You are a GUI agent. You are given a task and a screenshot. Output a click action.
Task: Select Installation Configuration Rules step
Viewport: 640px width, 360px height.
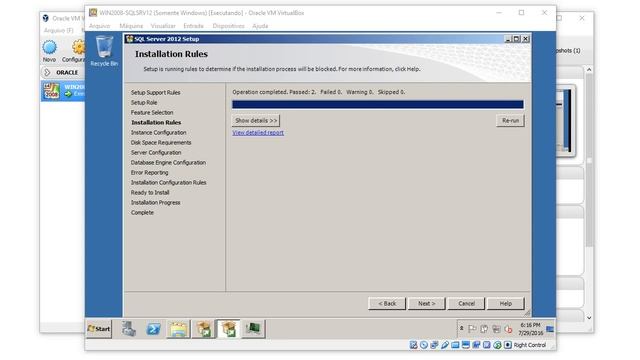coord(169,182)
